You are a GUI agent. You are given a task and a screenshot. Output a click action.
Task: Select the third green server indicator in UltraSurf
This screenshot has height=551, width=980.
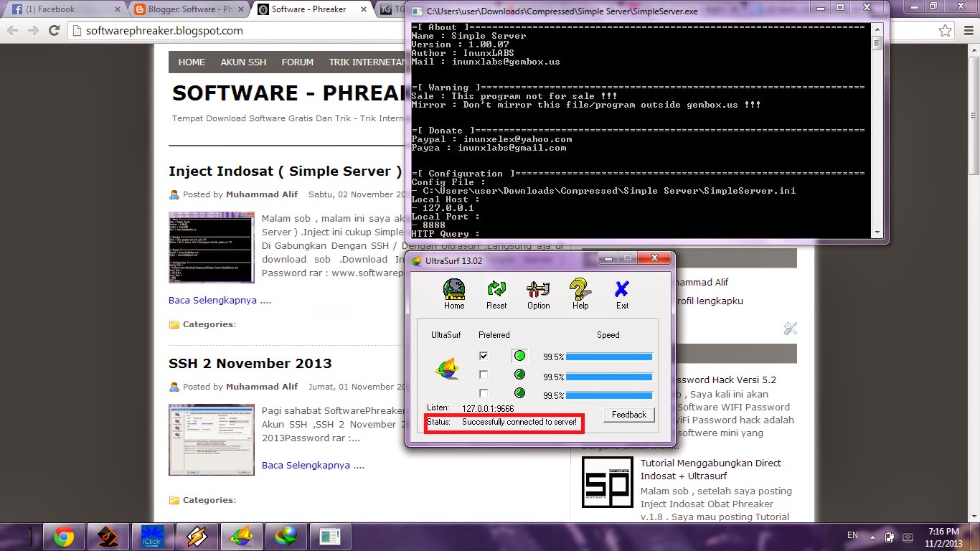519,393
